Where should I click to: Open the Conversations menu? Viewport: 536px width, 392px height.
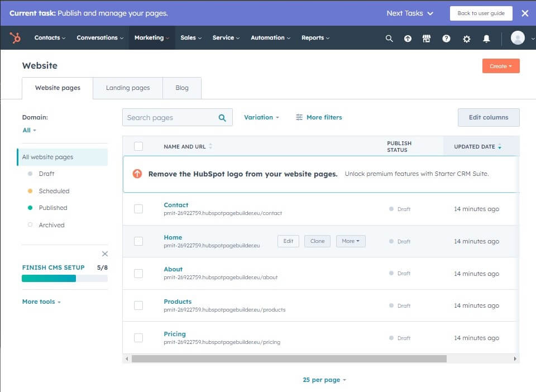[100, 37]
